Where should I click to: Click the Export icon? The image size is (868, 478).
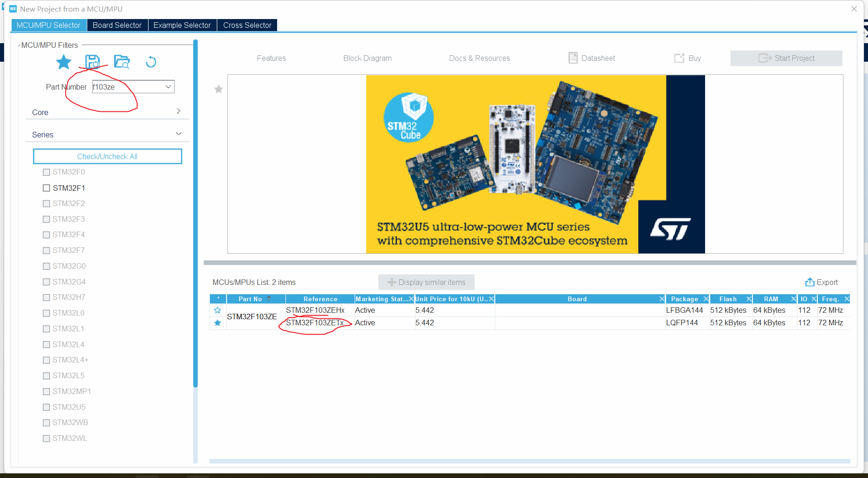[810, 282]
